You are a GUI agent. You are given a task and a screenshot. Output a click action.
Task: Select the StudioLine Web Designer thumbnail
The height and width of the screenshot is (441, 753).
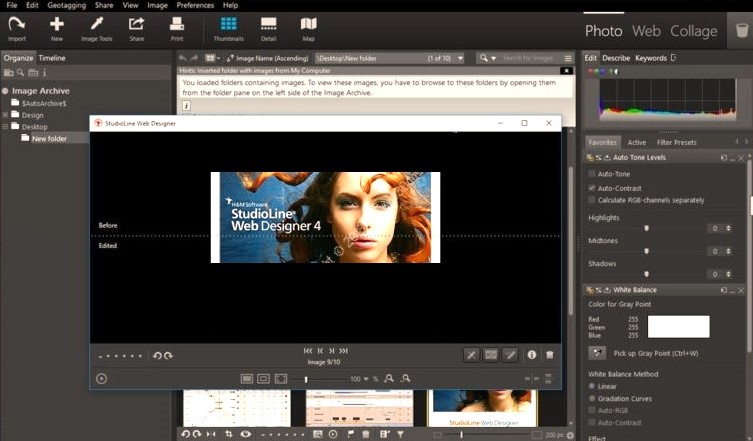482,408
